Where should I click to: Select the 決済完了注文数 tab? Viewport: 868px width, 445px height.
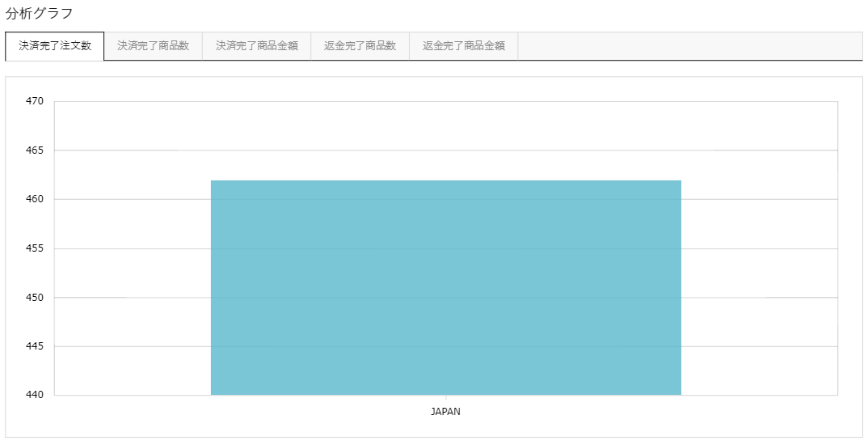click(55, 46)
